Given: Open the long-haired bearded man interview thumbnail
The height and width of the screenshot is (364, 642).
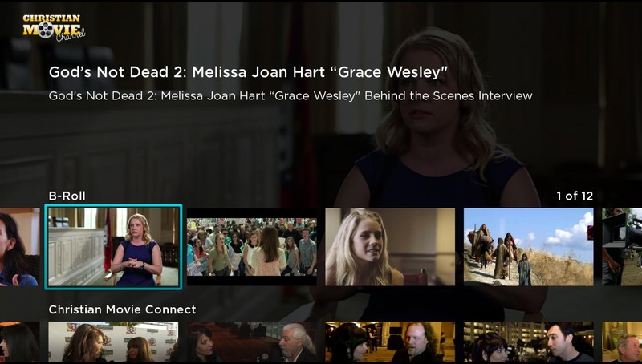Looking at the screenshot, I should tap(390, 342).
